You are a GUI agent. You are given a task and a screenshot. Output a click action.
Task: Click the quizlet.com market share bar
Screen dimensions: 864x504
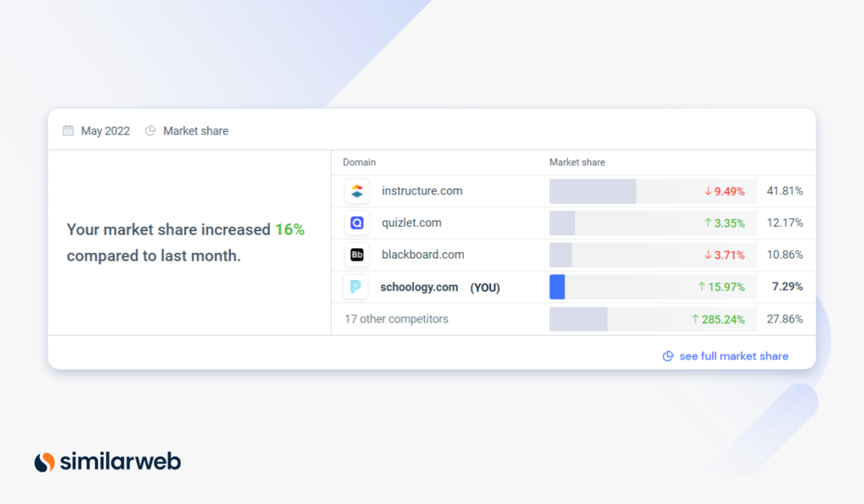562,223
